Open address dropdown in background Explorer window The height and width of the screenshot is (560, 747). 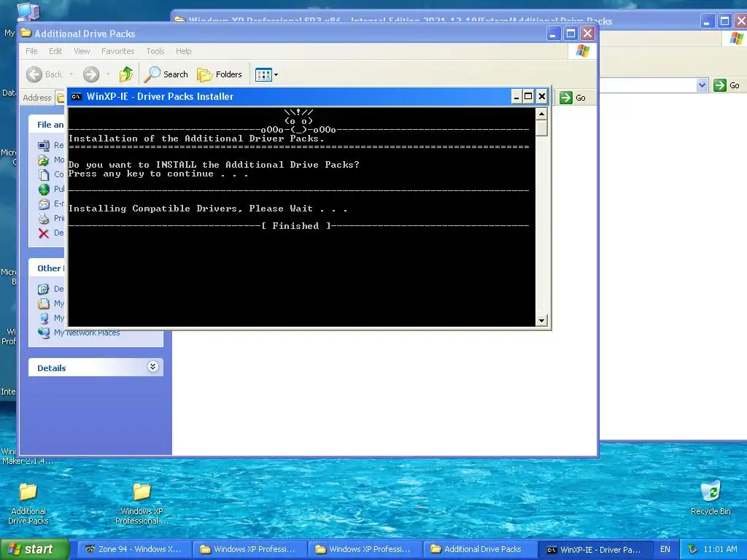[x=702, y=85]
